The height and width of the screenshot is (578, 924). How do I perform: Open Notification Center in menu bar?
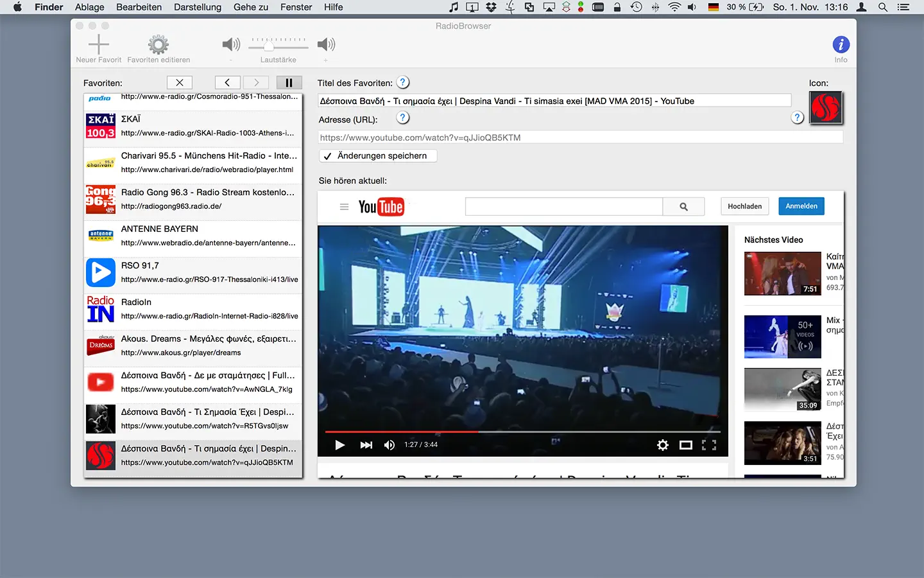click(903, 7)
